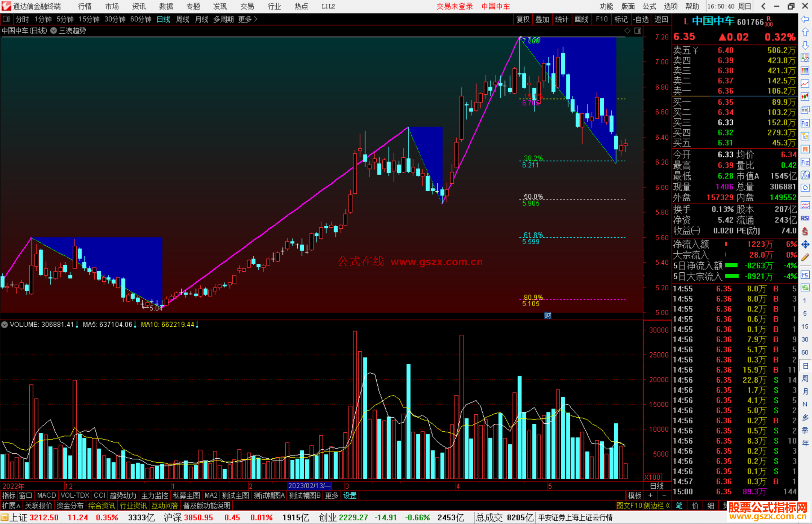Click the RSI indicator sidebar icon
Image resolution: width=812 pixels, height=524 pixels.
tap(805, 218)
